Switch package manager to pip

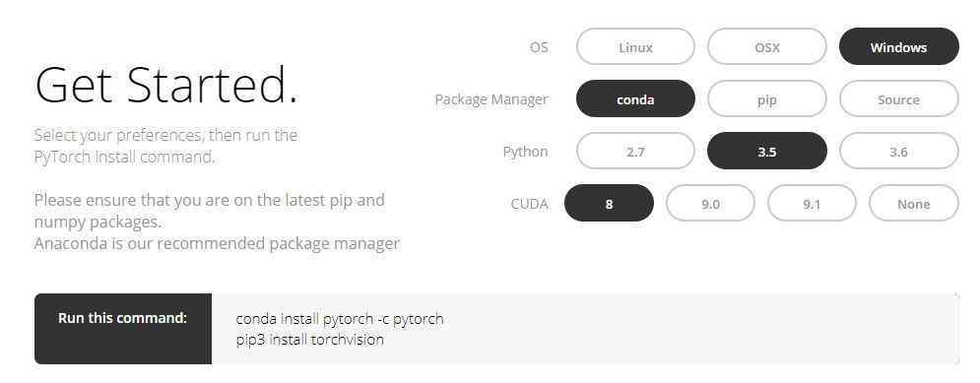coord(767,98)
